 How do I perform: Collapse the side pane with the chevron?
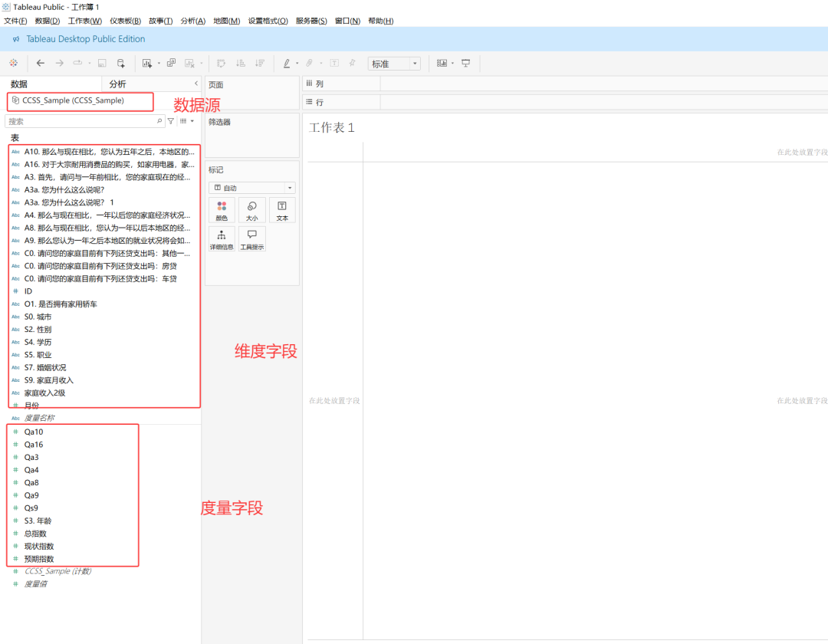[x=196, y=84]
